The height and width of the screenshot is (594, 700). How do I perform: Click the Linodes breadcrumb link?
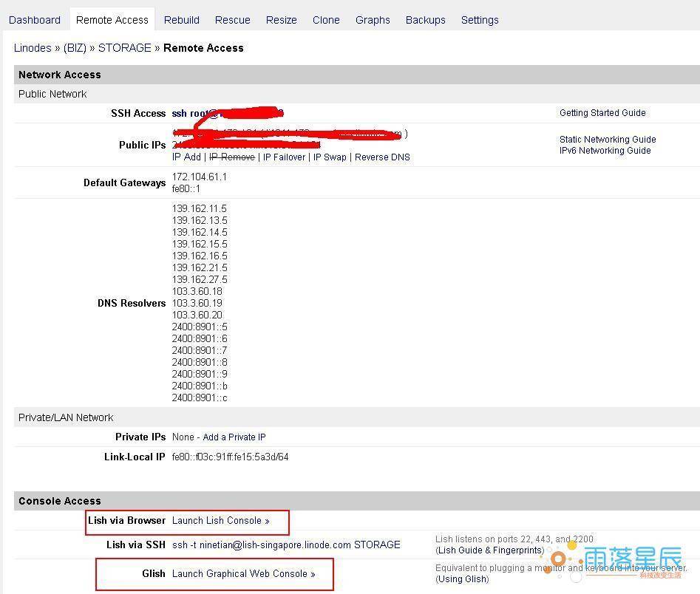(33, 48)
